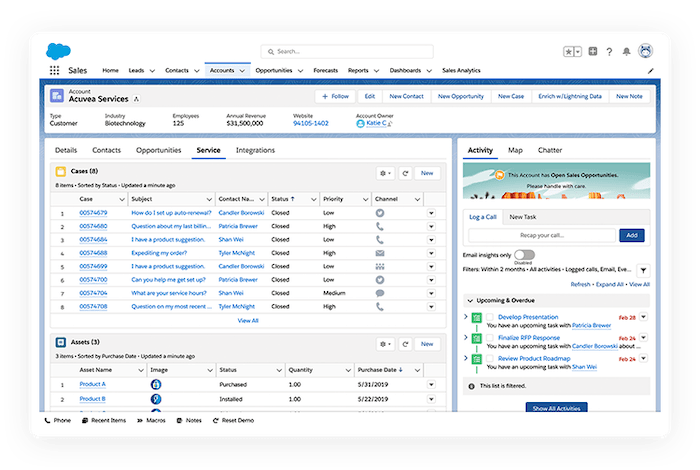Switch to the Integrations tab
The height and width of the screenshot is (470, 700).
coord(255,150)
